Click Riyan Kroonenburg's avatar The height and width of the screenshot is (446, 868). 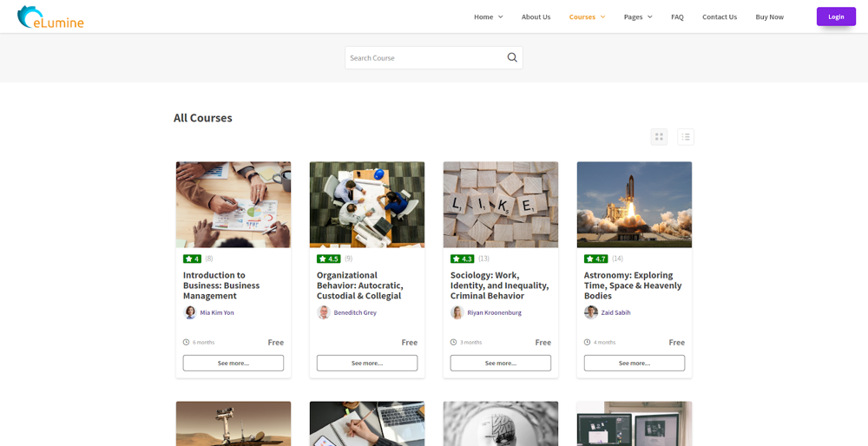click(x=457, y=312)
